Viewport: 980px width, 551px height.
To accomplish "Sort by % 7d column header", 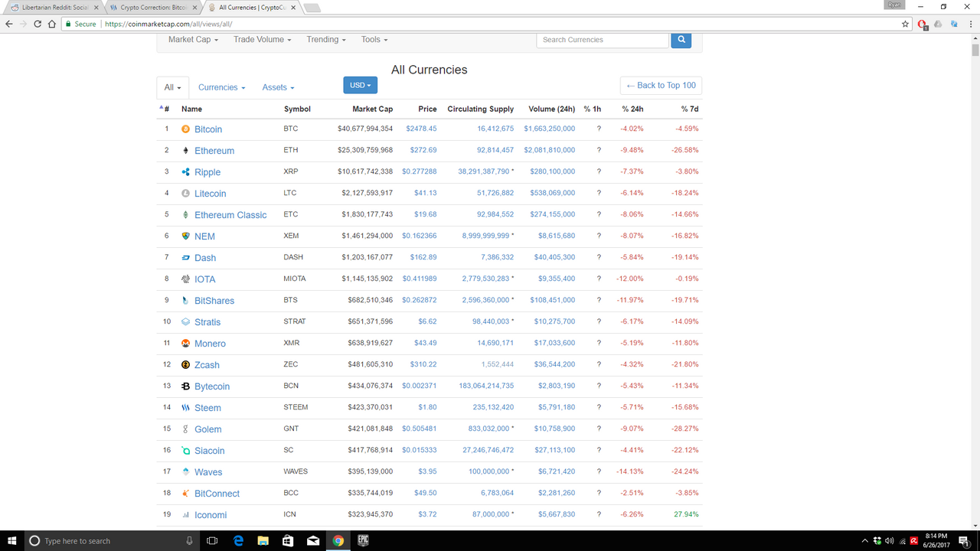I will click(x=690, y=109).
